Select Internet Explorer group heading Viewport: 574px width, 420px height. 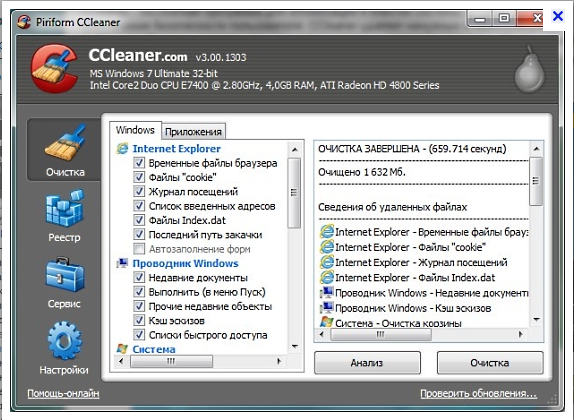pyautogui.click(x=176, y=149)
